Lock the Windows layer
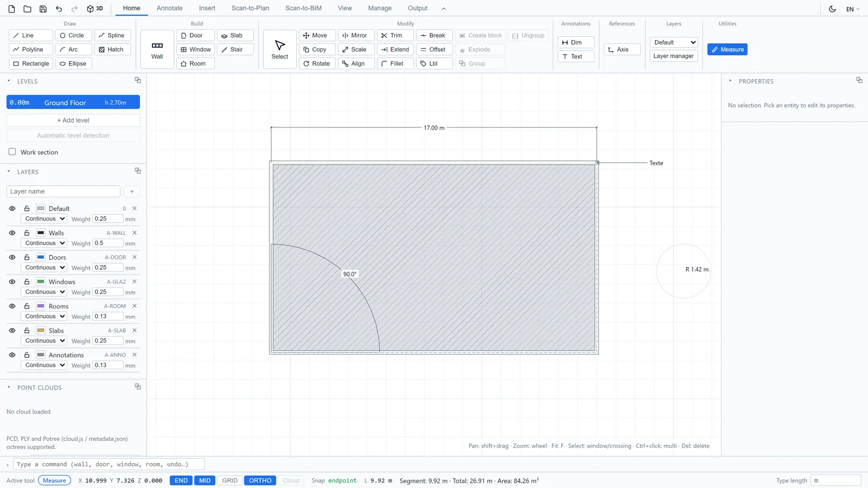The image size is (868, 488). click(27, 281)
